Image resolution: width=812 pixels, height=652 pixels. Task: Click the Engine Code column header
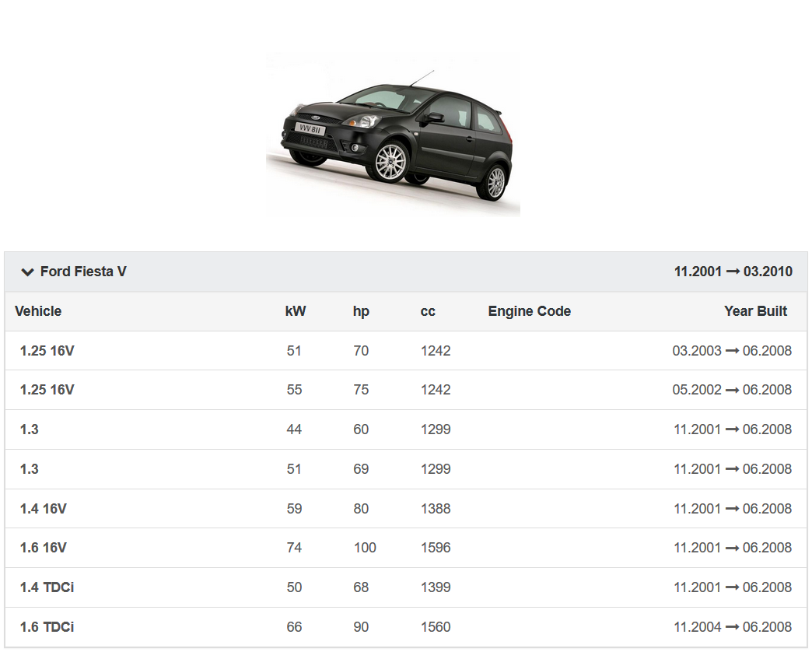tap(529, 311)
